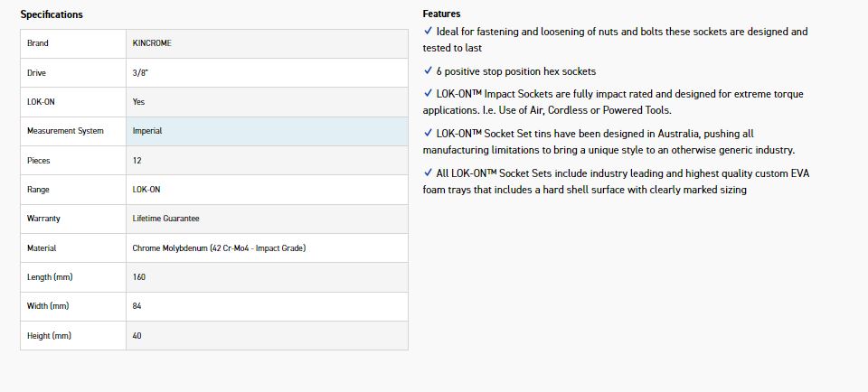Viewport: 868px width, 392px height.
Task: Click the Features heading
Action: coord(441,14)
